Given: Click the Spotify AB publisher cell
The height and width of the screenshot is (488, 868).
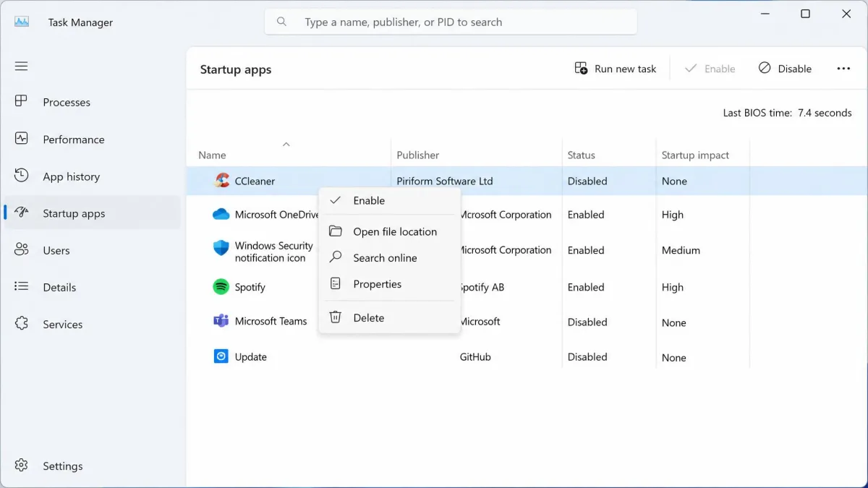Looking at the screenshot, I should coord(482,287).
